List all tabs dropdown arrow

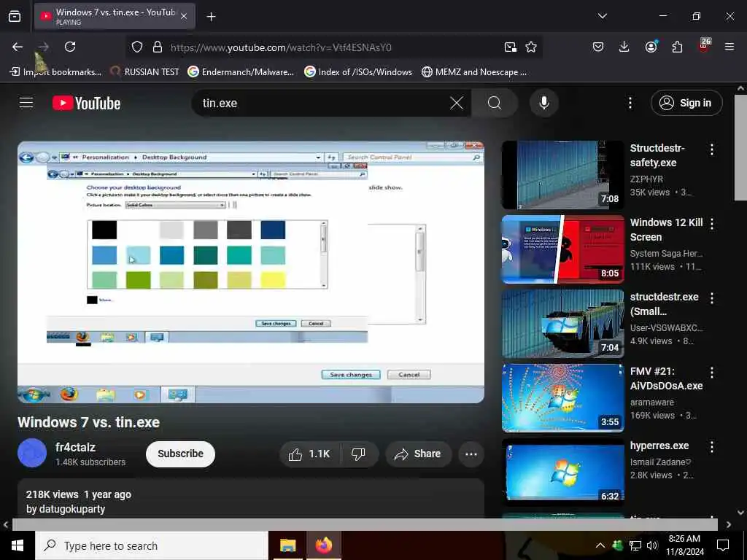[602, 16]
